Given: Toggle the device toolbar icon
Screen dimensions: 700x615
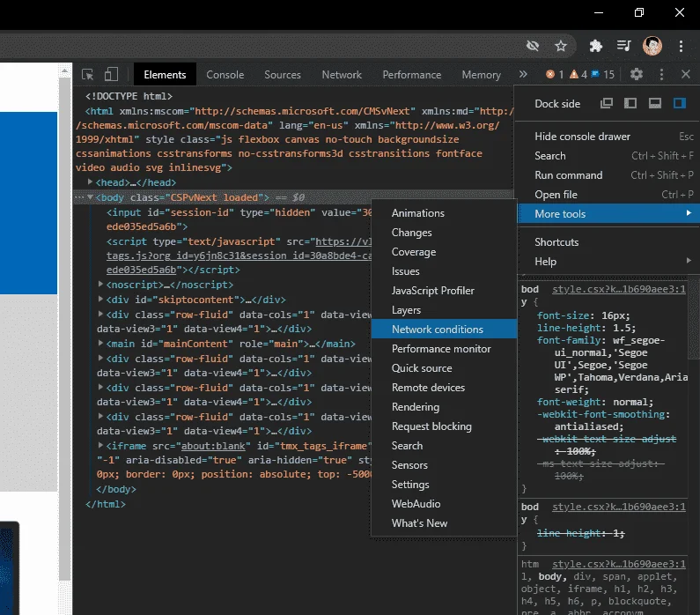Looking at the screenshot, I should 111,74.
